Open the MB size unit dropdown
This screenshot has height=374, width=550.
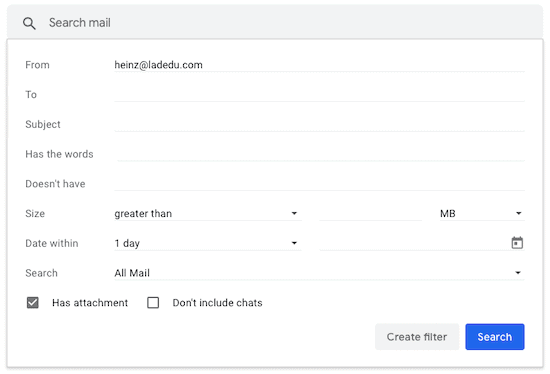tap(482, 213)
